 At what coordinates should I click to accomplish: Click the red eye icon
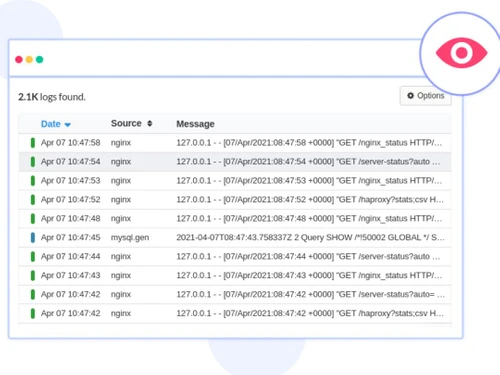(462, 53)
